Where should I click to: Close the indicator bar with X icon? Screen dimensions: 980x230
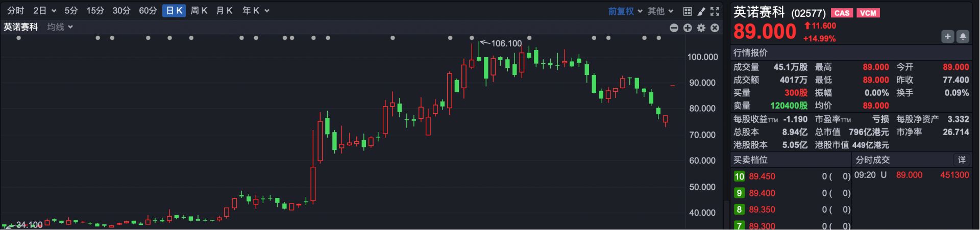coord(715,28)
